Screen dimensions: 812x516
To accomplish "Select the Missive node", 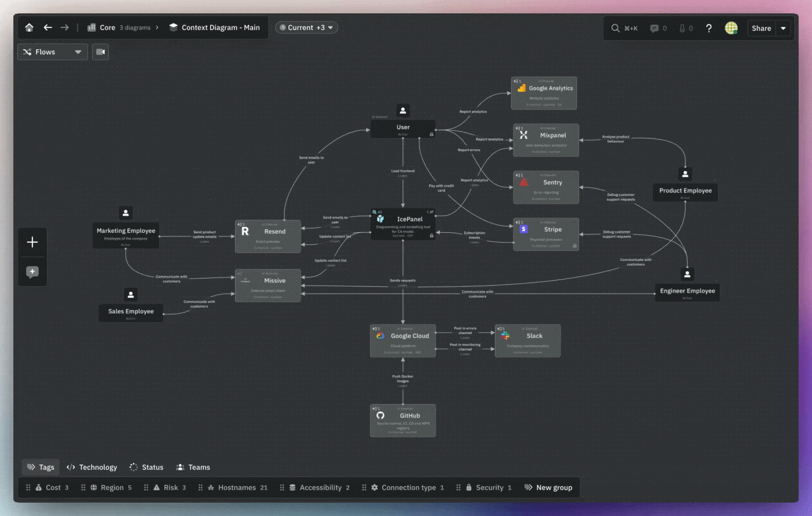I will click(268, 286).
